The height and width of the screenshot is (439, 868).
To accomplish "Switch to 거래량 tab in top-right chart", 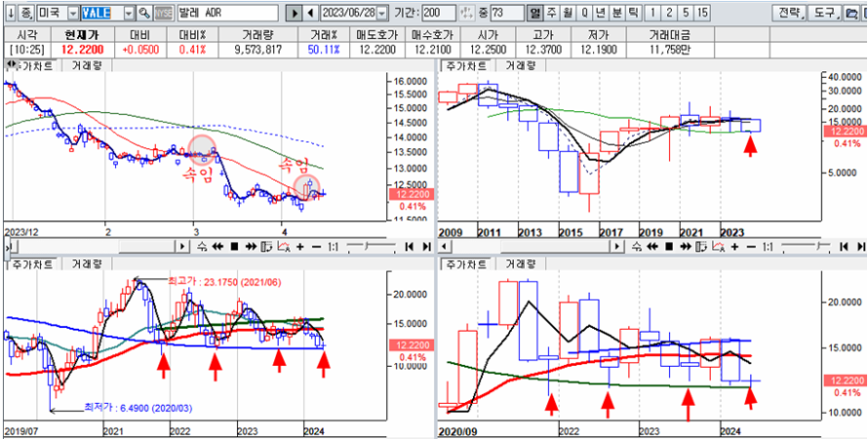I will pyautogui.click(x=521, y=65).
